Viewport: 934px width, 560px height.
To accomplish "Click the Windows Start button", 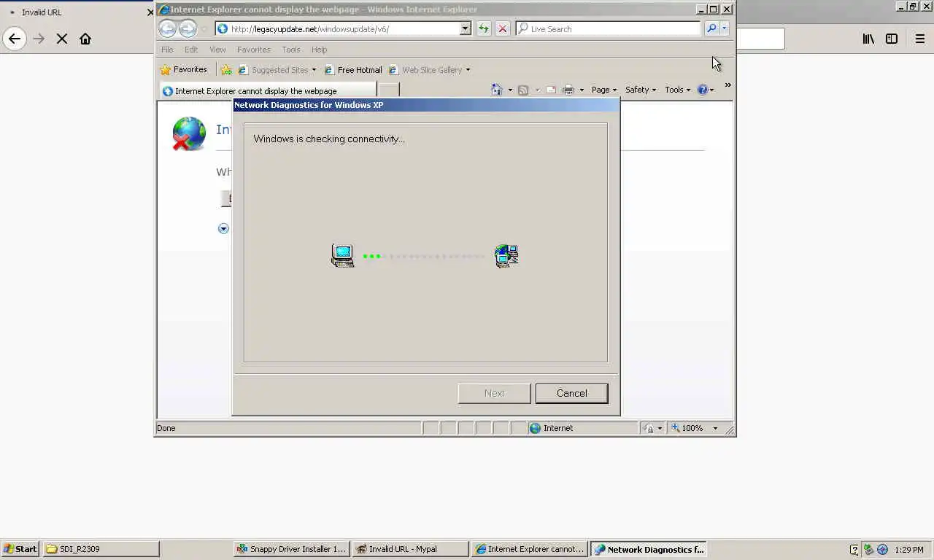I will [20, 549].
